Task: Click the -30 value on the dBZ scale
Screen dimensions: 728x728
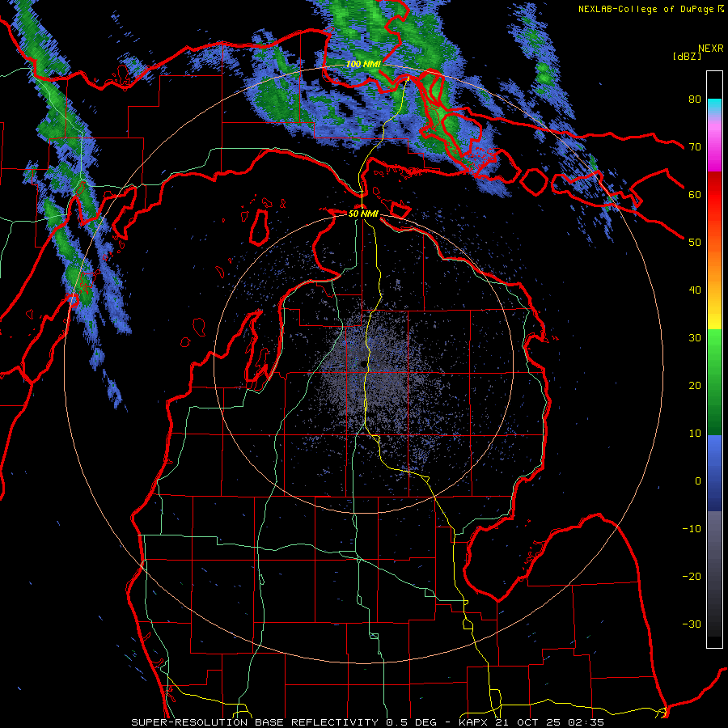Action: click(692, 624)
